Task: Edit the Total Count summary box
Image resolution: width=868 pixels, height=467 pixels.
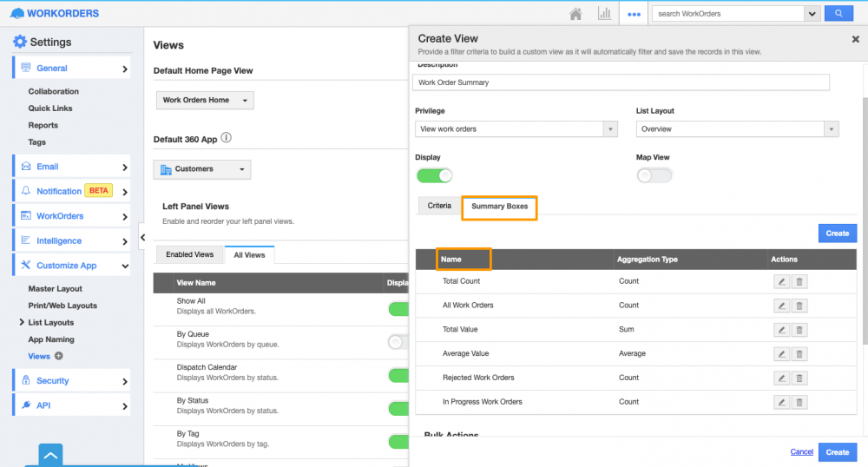Action: pos(782,281)
